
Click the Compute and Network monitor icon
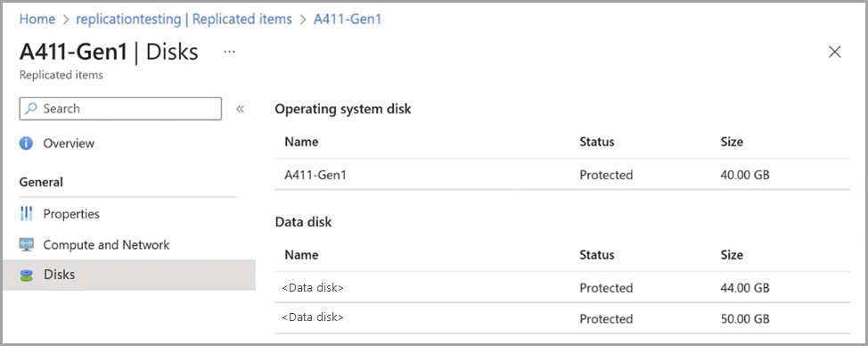26,244
